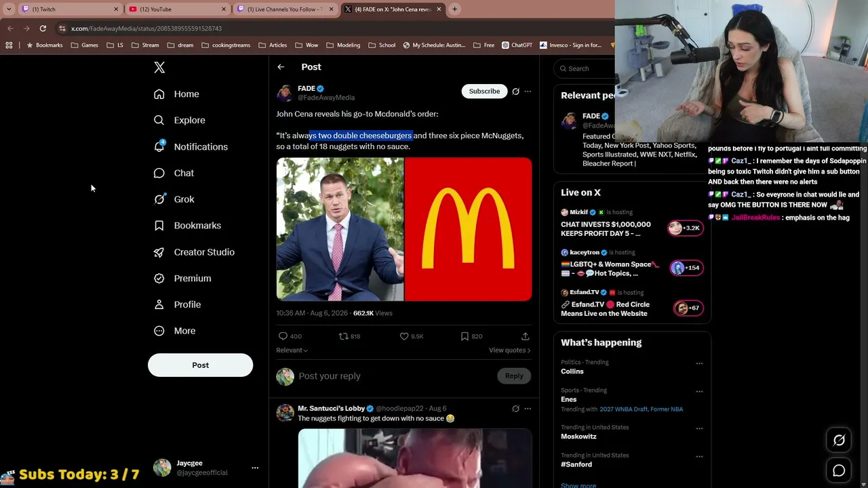The image size is (868, 488).
Task: Open Notifications in the X sidebar
Action: (x=191, y=146)
